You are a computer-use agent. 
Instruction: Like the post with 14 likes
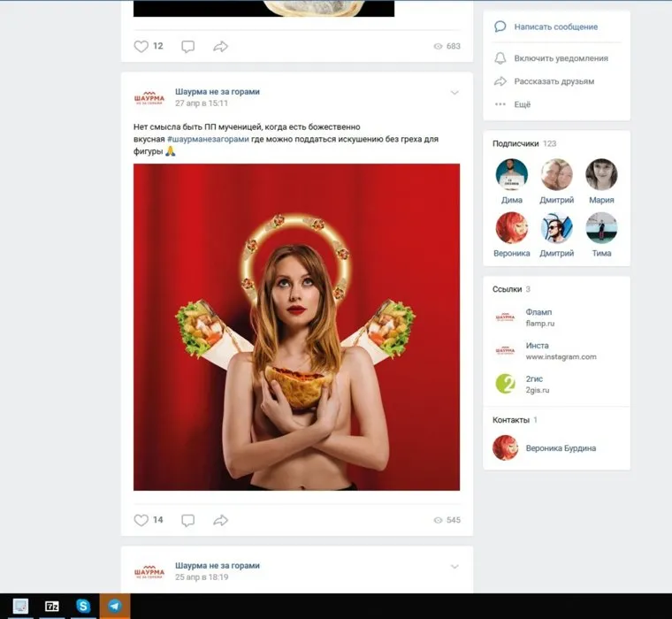tap(141, 520)
